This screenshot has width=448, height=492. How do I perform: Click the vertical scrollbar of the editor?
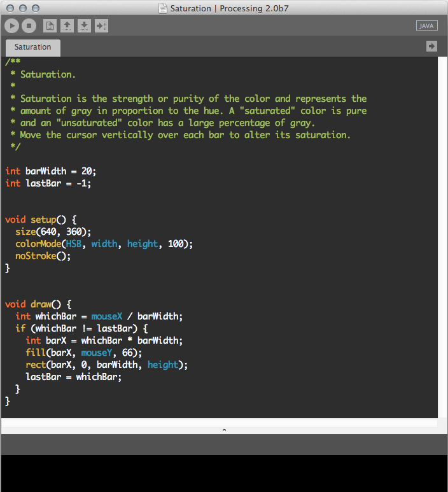click(x=442, y=237)
